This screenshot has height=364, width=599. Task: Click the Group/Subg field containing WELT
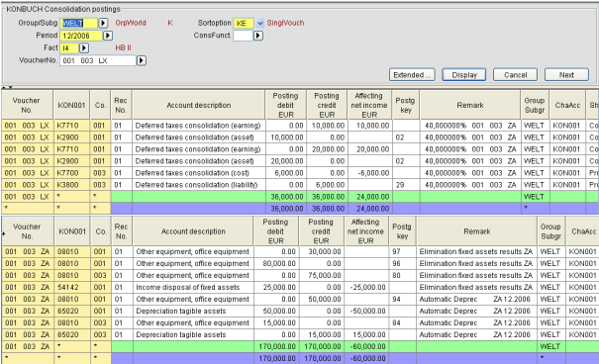79,24
